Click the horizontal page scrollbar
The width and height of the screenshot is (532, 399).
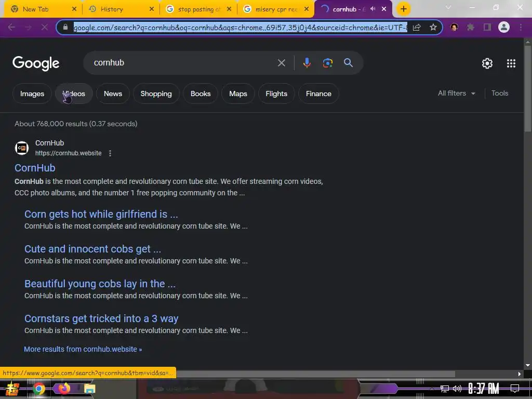[x=315, y=374]
